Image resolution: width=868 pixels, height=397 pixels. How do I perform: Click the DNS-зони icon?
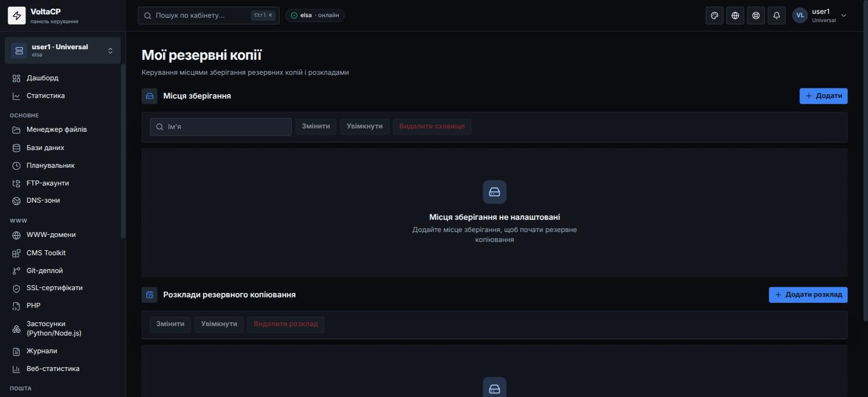click(x=17, y=200)
